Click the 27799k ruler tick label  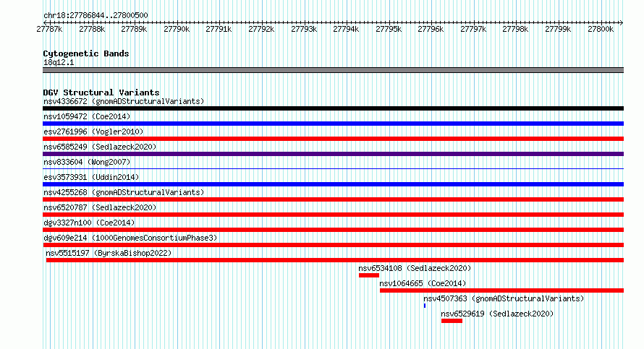(558, 29)
